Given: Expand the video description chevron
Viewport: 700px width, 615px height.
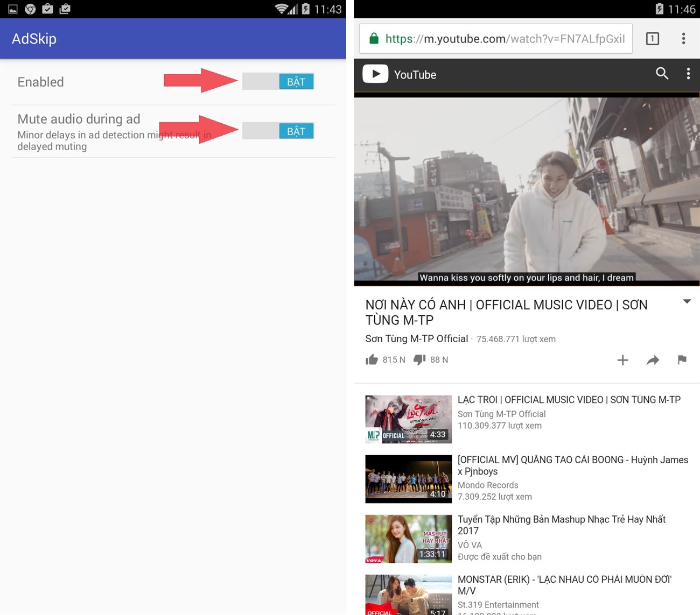Looking at the screenshot, I should [x=687, y=302].
